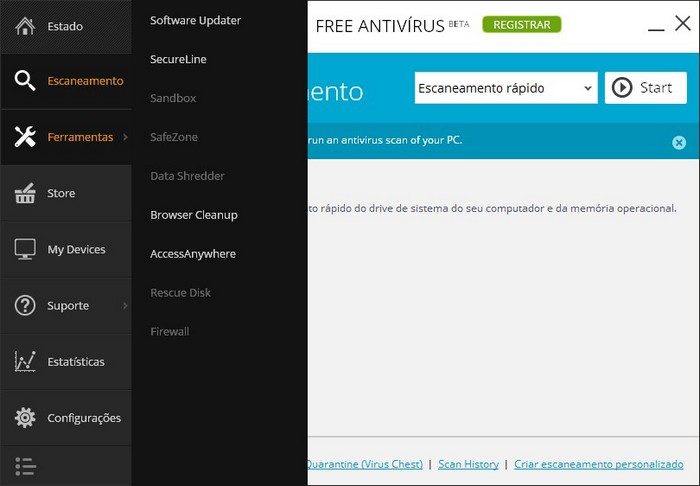Open the Scan History link
This screenshot has height=486, width=700.
click(468, 464)
